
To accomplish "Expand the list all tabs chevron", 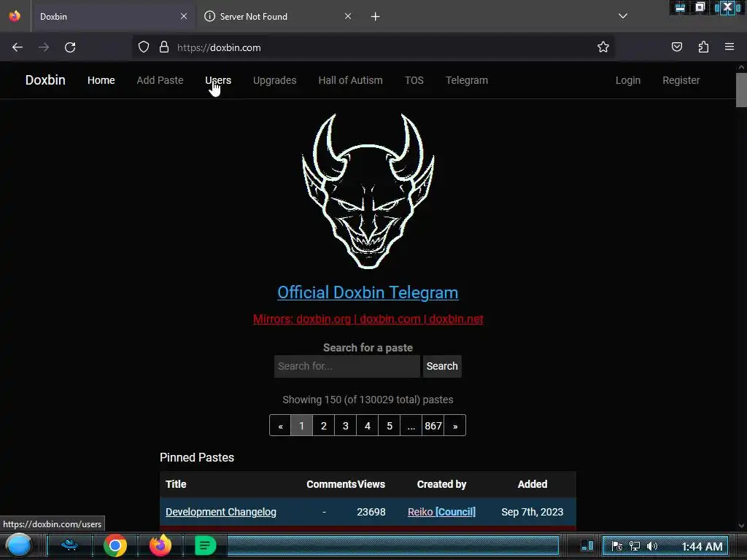I will click(623, 16).
